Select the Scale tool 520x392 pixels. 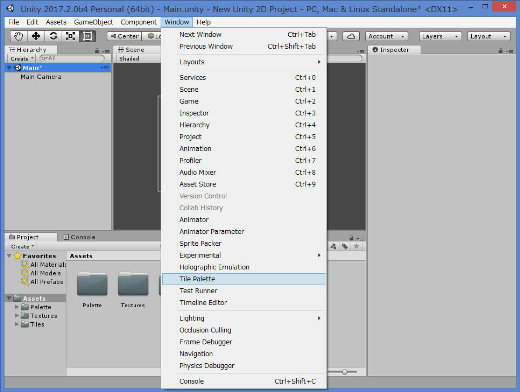(70, 36)
